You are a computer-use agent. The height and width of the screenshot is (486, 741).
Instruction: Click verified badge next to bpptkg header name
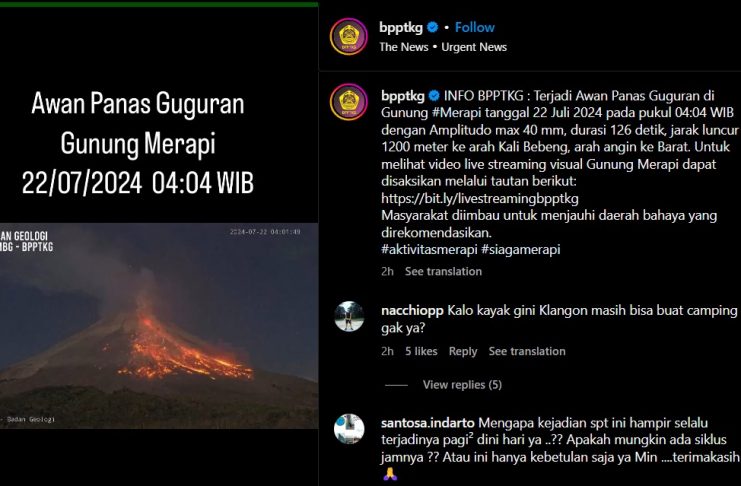tap(432, 27)
